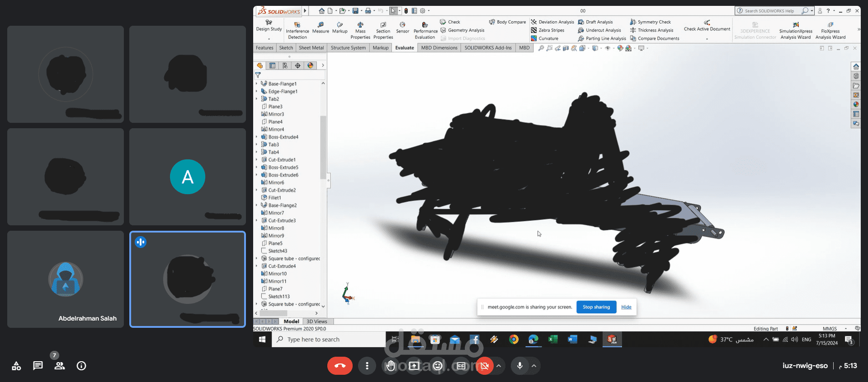Toggle Meet closed captions
The width and height of the screenshot is (868, 382).
tap(461, 366)
